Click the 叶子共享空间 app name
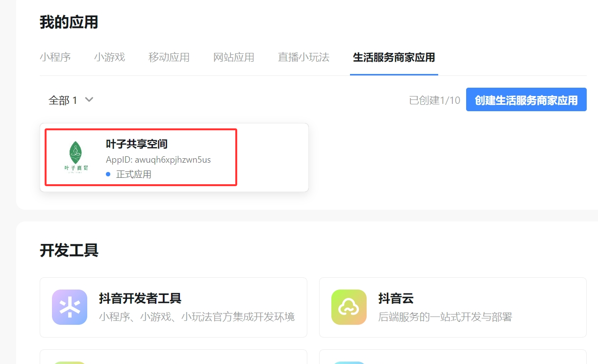This screenshot has width=598, height=364. tap(137, 144)
